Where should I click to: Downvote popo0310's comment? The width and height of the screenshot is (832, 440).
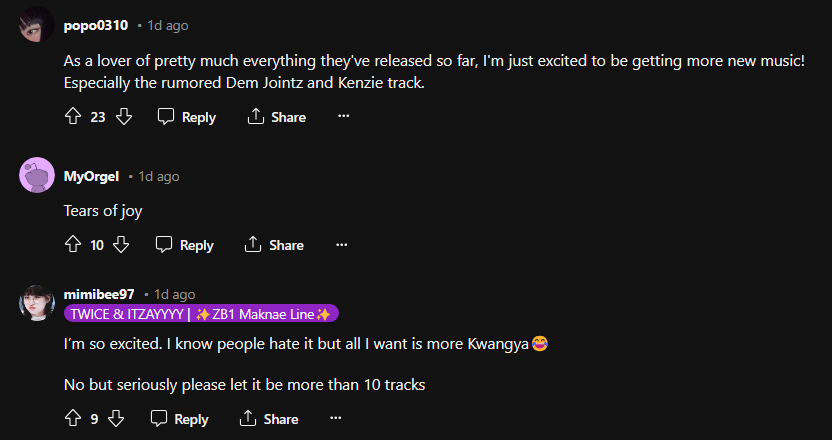pyautogui.click(x=124, y=117)
